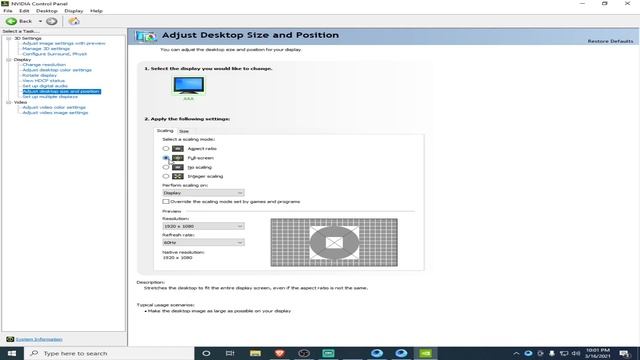Open Adjust video image settings
640x360 pixels.
click(55, 113)
